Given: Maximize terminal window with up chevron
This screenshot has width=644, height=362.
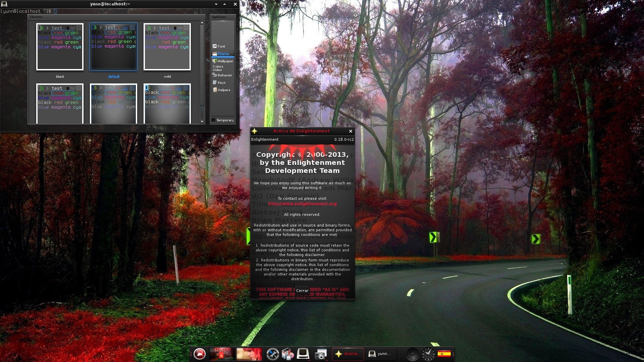Looking at the screenshot, I should [225, 4].
